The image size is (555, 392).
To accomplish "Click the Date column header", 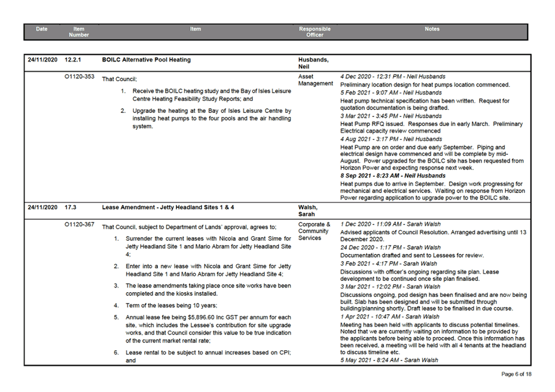I will (41, 28).
